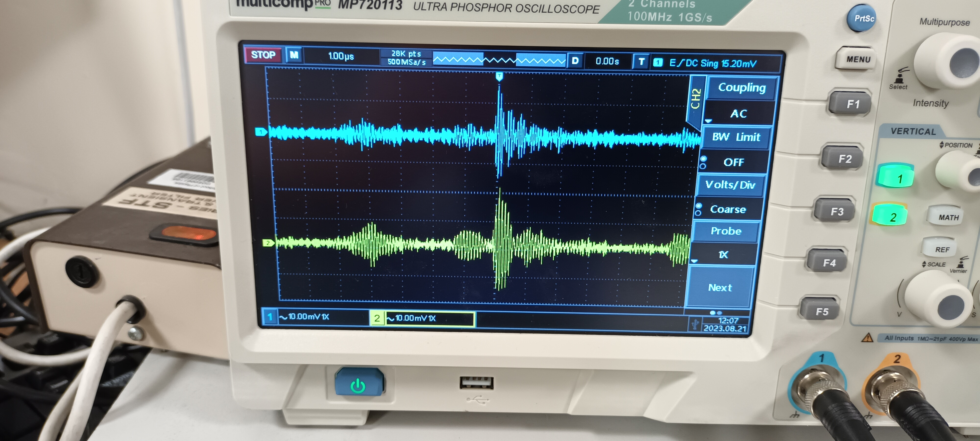
Task: Click the trigger position marker above the waveform
Action: pyautogui.click(x=499, y=76)
